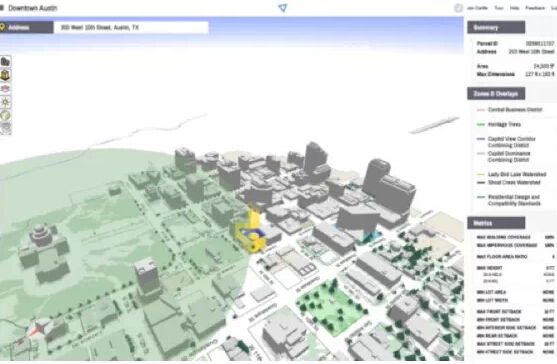Viewport: 557px width, 364px height.
Task: Click the green globe basemap tool
Action: (5, 115)
